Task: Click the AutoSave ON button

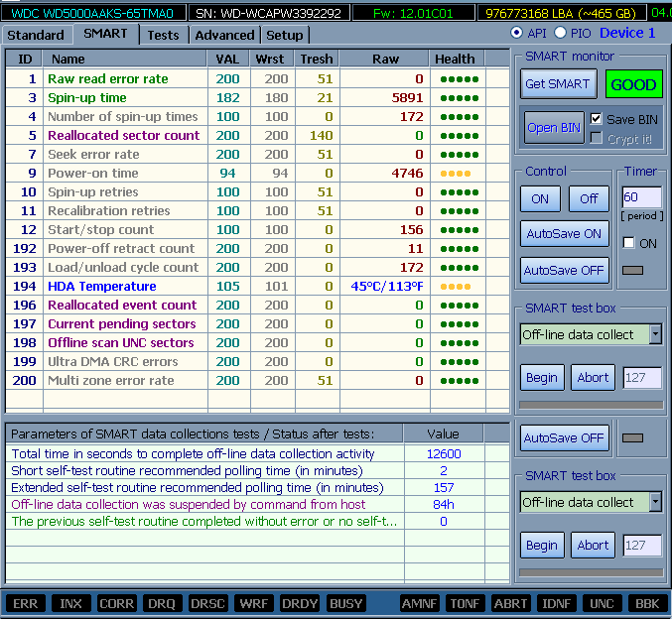Action: [565, 234]
